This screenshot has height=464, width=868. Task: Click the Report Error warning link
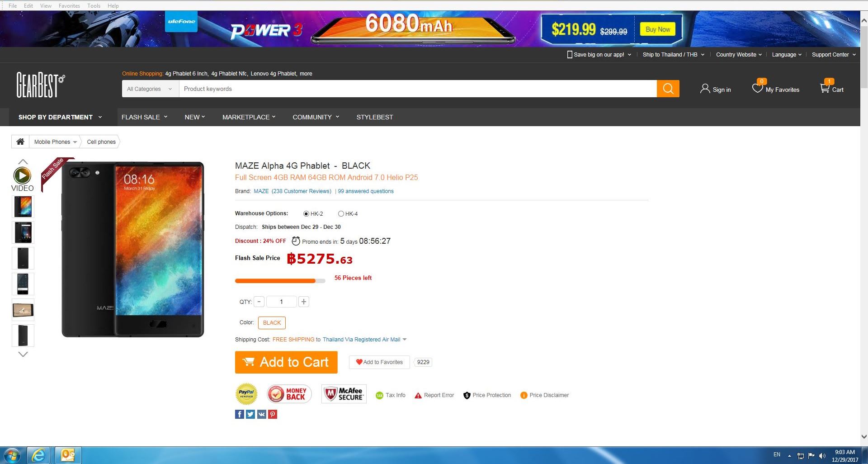(434, 395)
